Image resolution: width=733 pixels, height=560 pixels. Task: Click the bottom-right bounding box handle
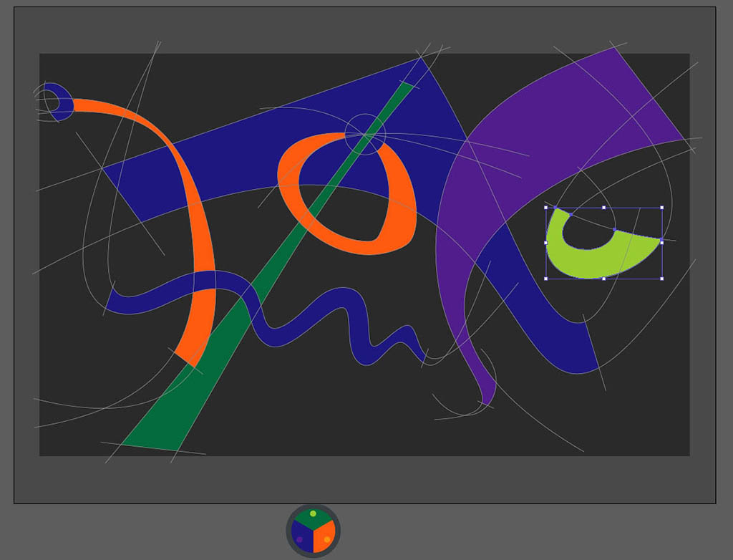[x=661, y=278]
